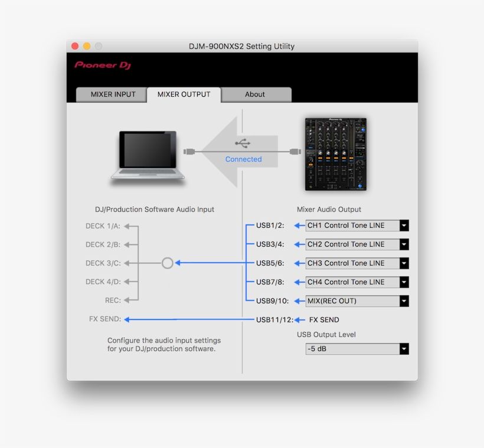This screenshot has height=448, width=484.
Task: Click the USB9/10: label
Action: tap(272, 301)
